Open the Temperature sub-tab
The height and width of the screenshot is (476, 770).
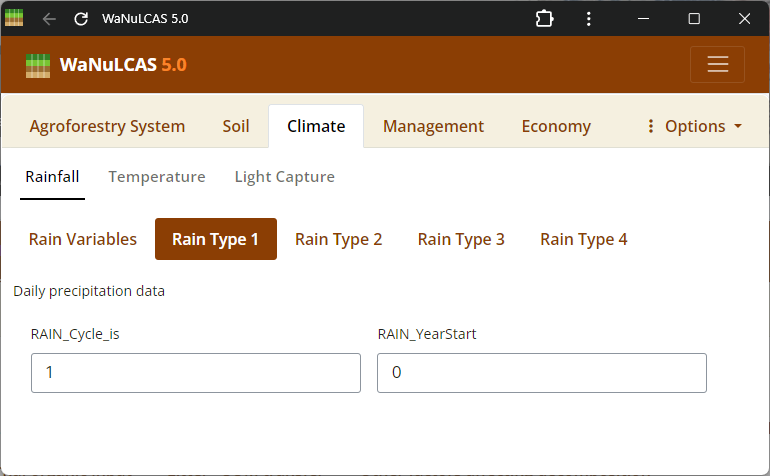[157, 177]
